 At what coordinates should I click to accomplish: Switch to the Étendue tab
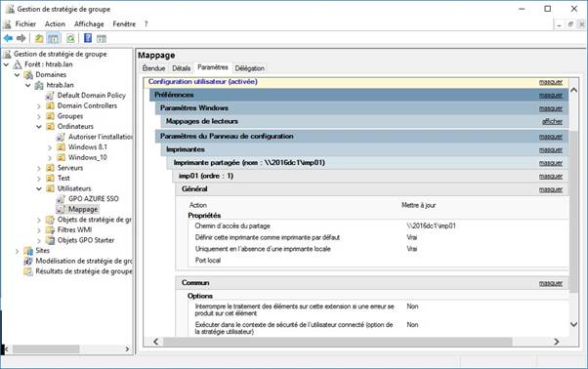[x=153, y=68]
